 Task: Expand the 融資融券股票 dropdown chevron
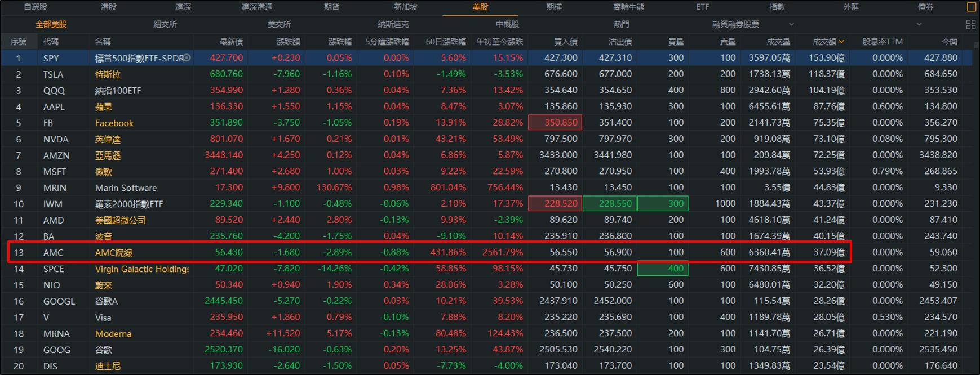pyautogui.click(x=791, y=24)
